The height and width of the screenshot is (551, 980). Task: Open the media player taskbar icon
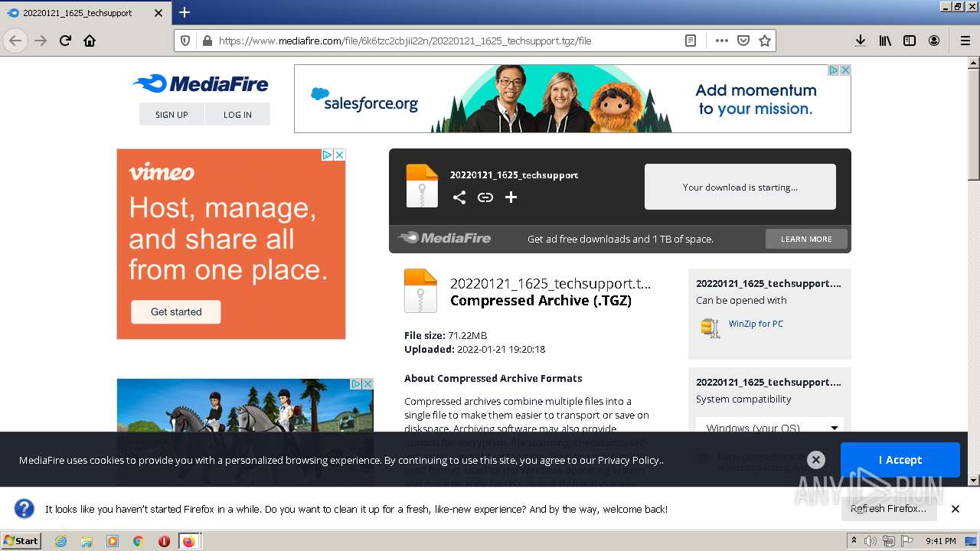[x=113, y=541]
